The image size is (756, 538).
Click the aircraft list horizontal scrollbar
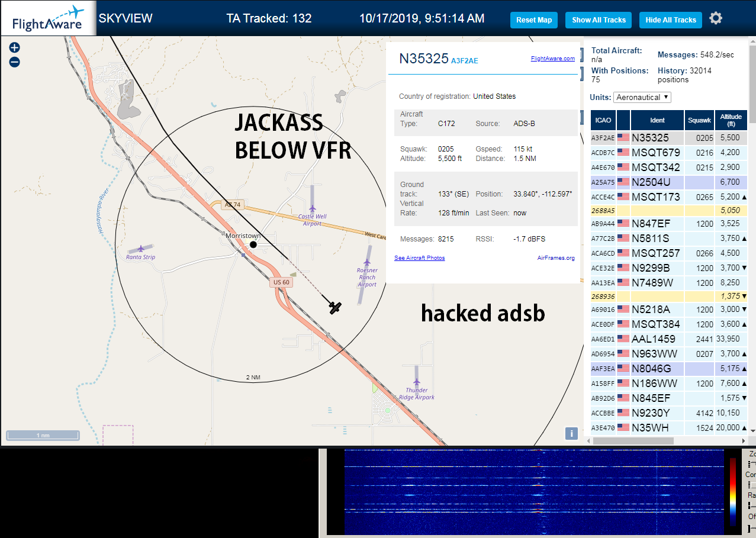pos(633,440)
